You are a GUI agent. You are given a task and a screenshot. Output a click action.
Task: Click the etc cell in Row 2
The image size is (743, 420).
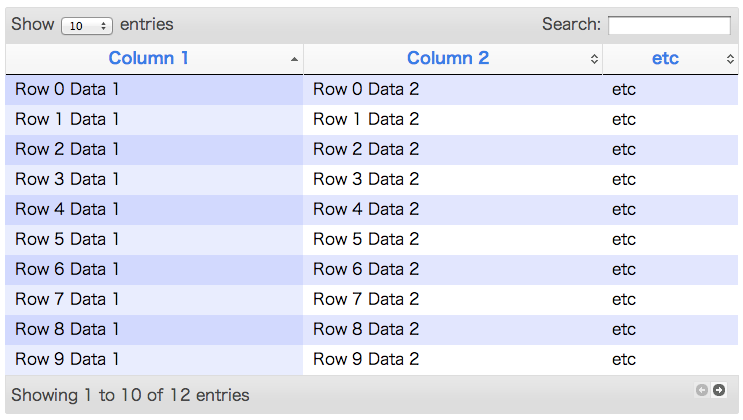(624, 150)
